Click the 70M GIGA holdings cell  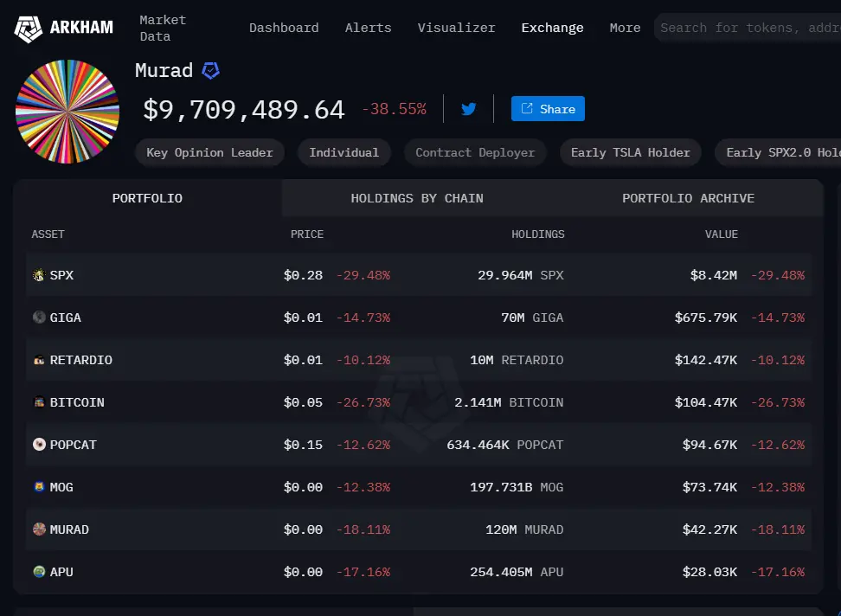point(532,318)
